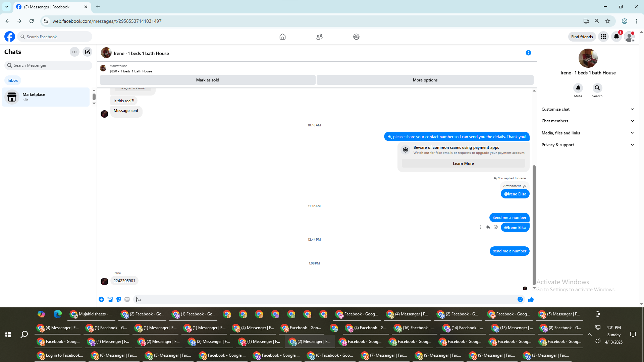Screen dimensions: 644x362
Task: Choose a sticker icon
Action: tap(119, 299)
